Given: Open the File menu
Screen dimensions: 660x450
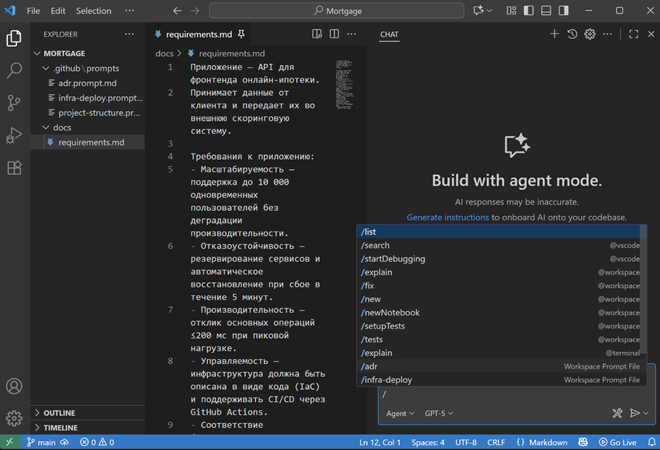Looking at the screenshot, I should [x=34, y=11].
